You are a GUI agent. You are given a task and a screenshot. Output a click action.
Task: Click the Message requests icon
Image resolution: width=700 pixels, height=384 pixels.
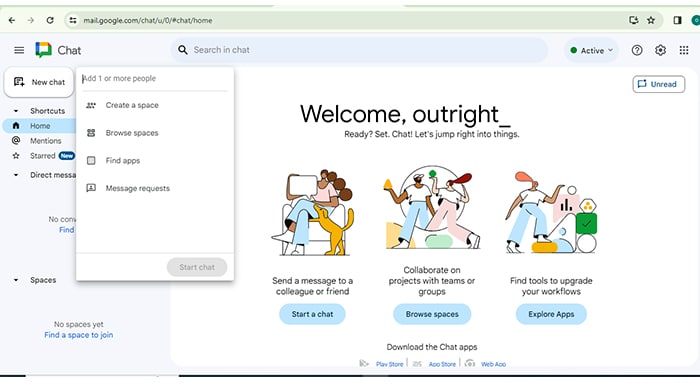click(x=91, y=188)
